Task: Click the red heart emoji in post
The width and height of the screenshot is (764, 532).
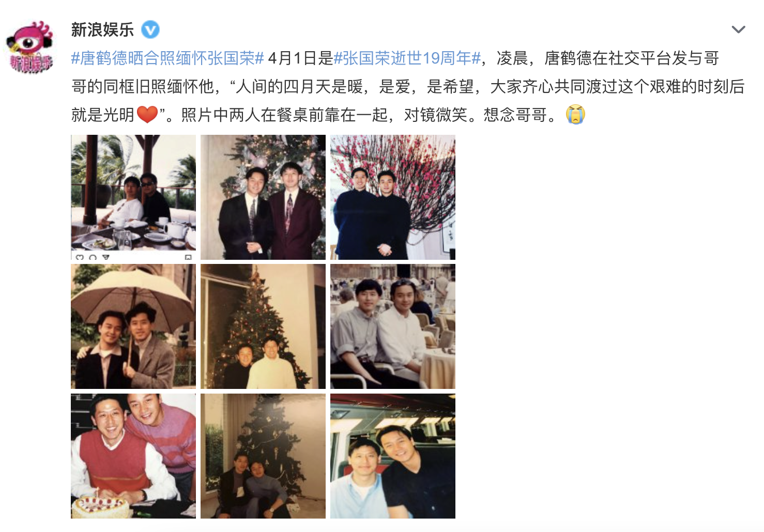Action: (147, 114)
